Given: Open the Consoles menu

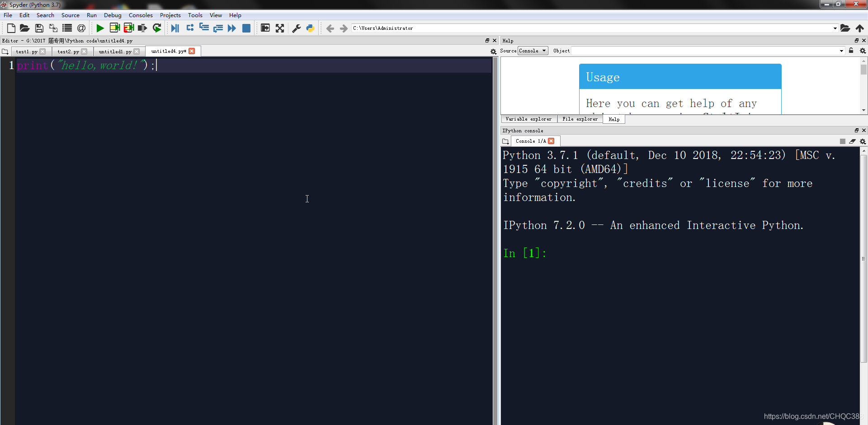Looking at the screenshot, I should click(141, 15).
